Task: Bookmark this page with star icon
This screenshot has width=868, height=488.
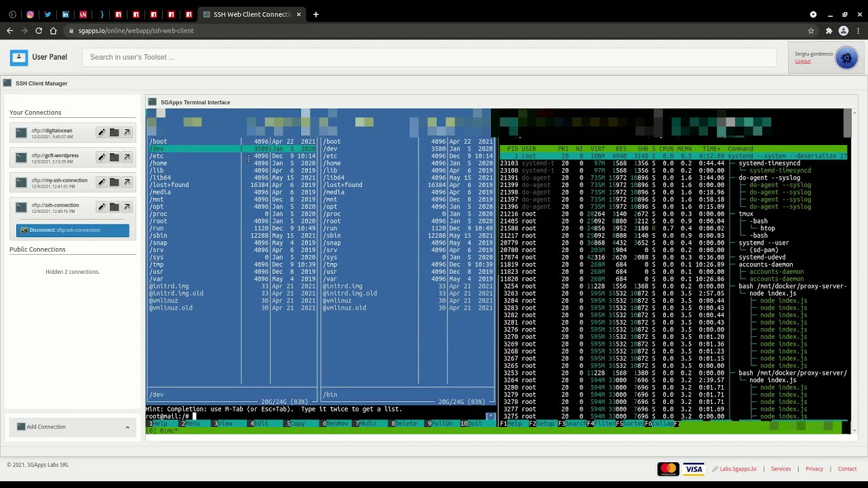Action: click(x=810, y=30)
